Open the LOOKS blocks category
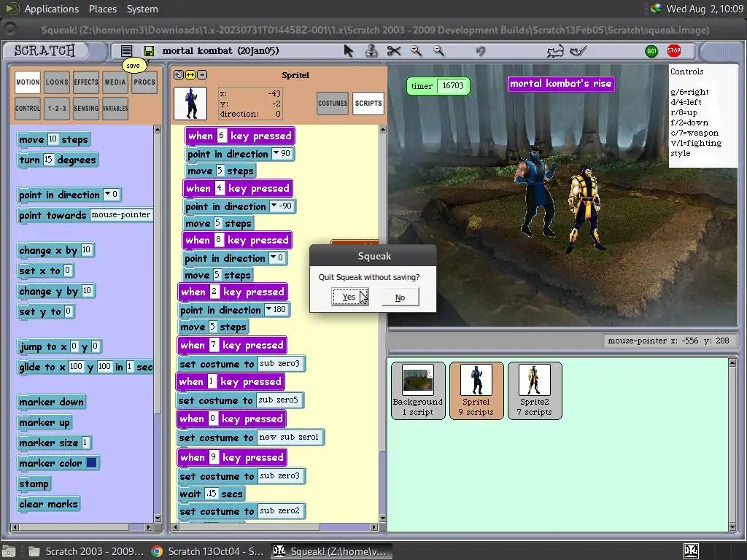The width and height of the screenshot is (747, 560). point(57,82)
